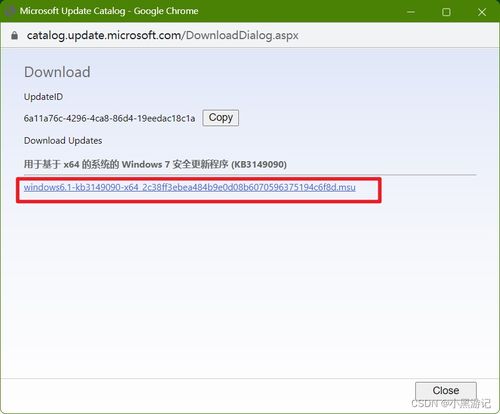The height and width of the screenshot is (414, 500).
Task: Click the catalog.update.microsoft.com domain in the address bar
Action: [x=104, y=35]
